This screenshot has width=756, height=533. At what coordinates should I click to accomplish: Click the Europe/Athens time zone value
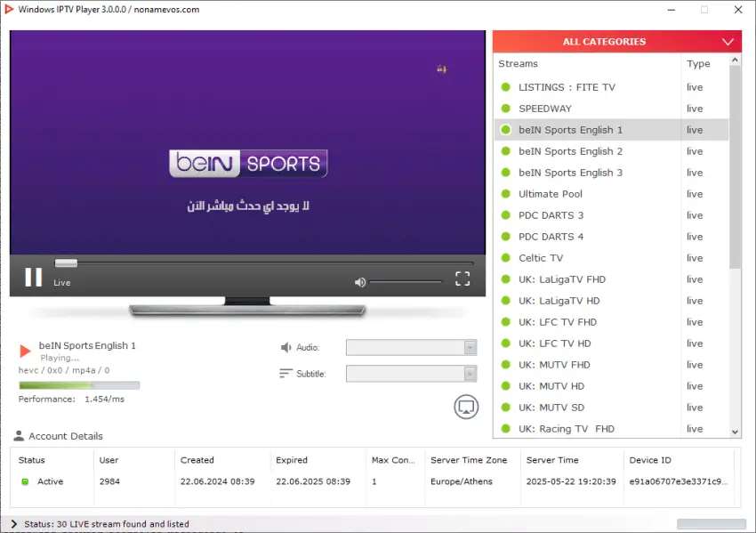pos(462,481)
